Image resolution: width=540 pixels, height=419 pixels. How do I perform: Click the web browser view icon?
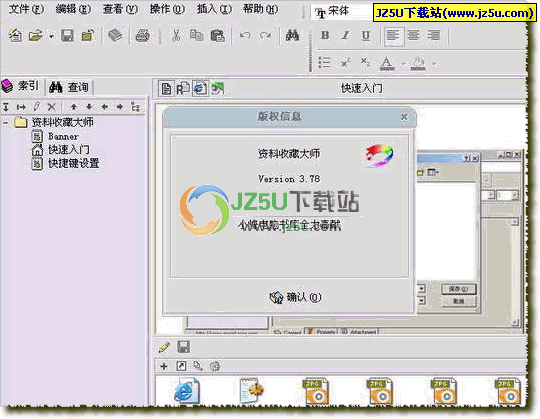200,89
